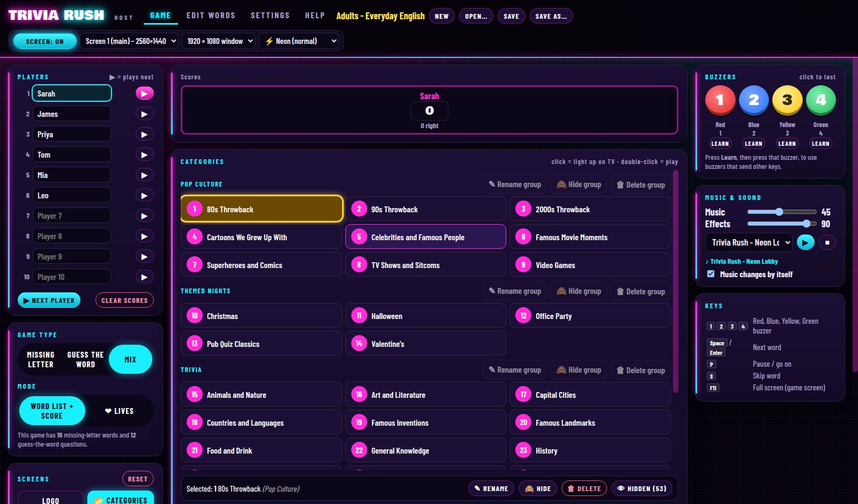Click the Save As... button
The width and height of the screenshot is (858, 504).
click(x=551, y=16)
